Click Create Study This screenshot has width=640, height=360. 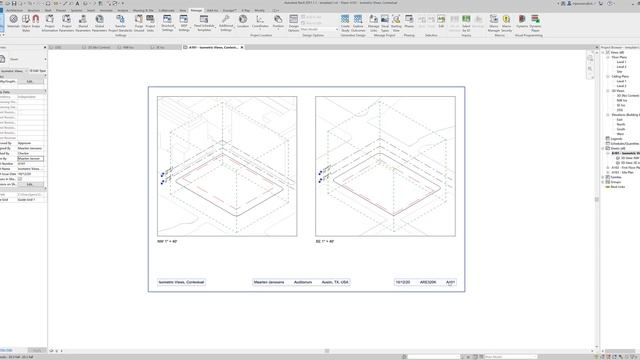pos(345,22)
